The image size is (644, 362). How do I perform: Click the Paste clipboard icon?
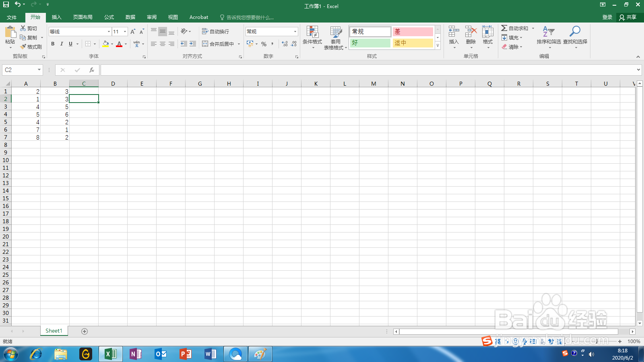10,32
